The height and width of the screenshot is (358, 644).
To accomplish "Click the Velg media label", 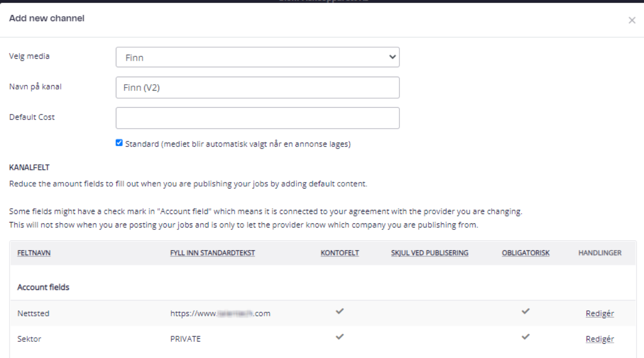I will pos(30,56).
